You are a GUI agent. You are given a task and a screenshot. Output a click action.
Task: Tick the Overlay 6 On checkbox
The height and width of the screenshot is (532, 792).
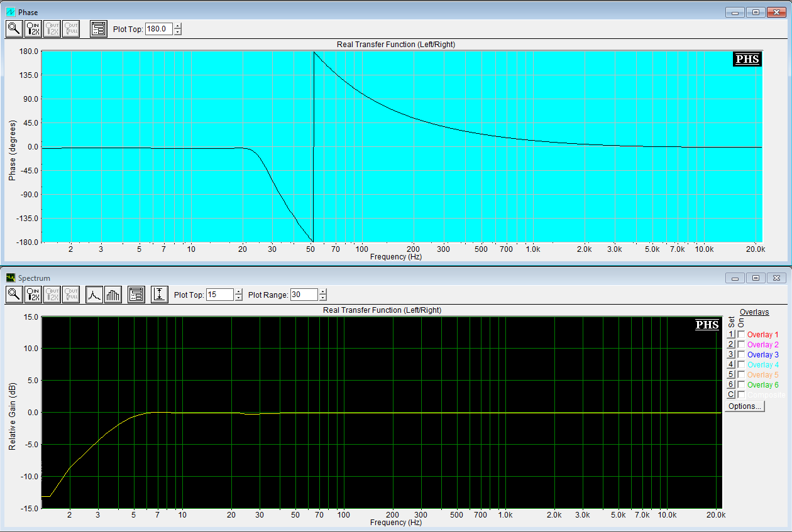coord(741,385)
